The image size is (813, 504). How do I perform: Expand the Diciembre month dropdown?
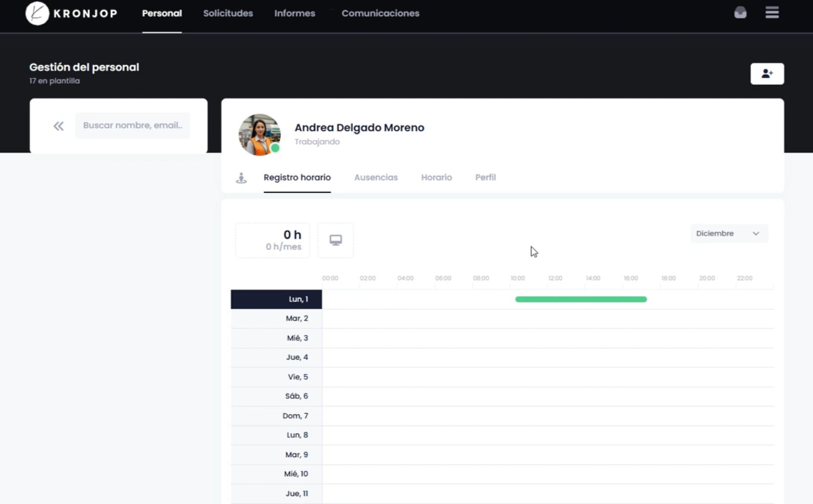(x=728, y=234)
